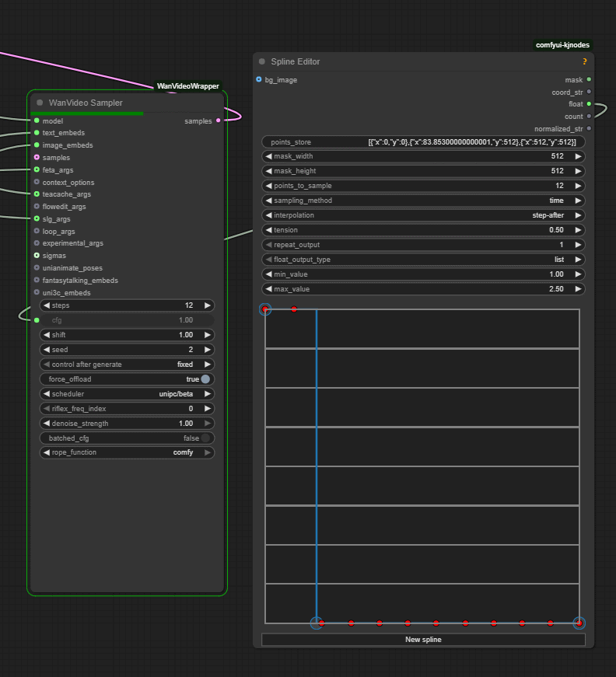
Task: Click the mask output socket
Action: coord(589,79)
